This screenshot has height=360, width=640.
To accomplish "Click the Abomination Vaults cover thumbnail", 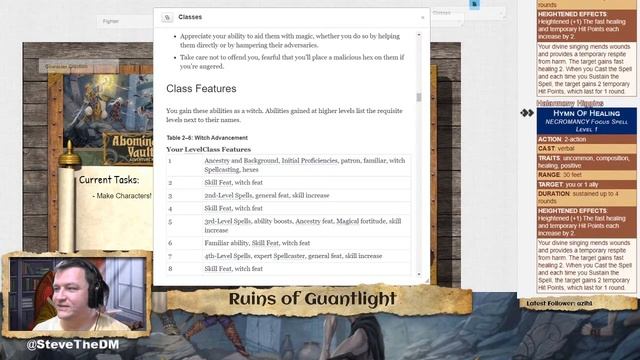I will click(x=108, y=119).
